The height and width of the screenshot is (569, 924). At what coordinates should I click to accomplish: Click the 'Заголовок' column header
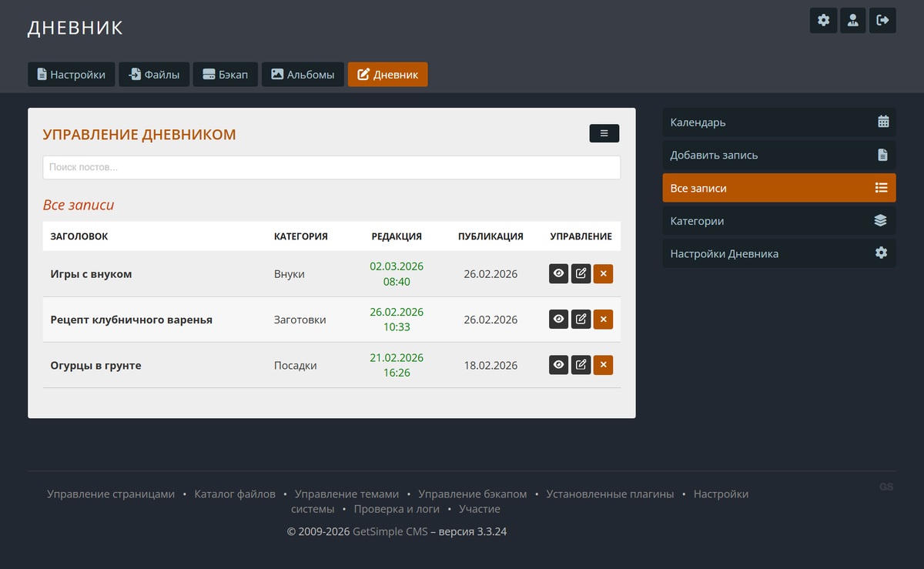point(79,236)
